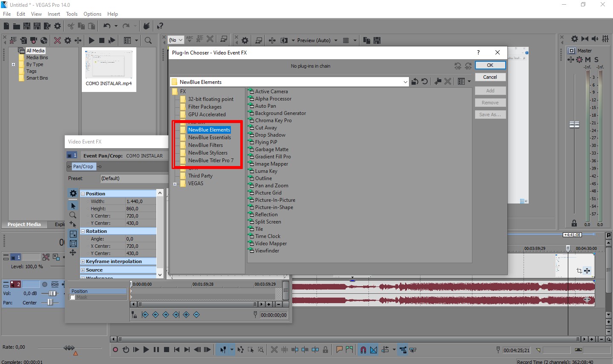Toggle the Lock Aspect Ratio tool in Pan/Crop
613x364 pixels.
pos(73,234)
